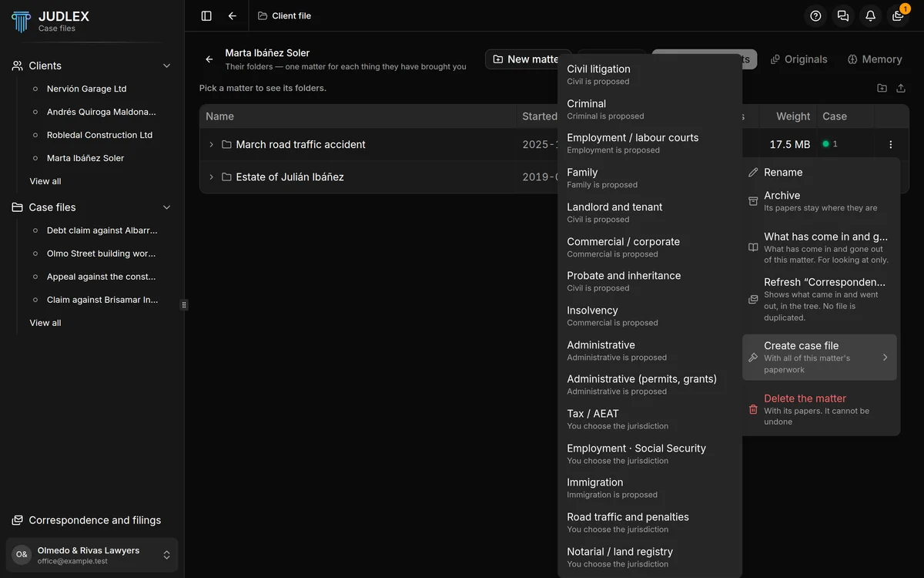Click the green case status dot
Image resolution: width=924 pixels, height=578 pixels.
825,144
